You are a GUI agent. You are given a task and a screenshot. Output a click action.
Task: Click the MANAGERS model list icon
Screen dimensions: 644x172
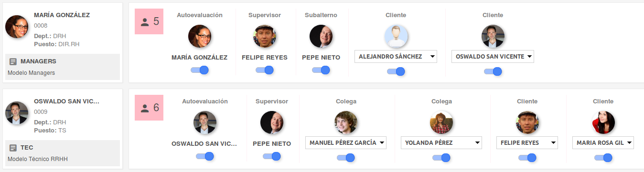coord(13,61)
